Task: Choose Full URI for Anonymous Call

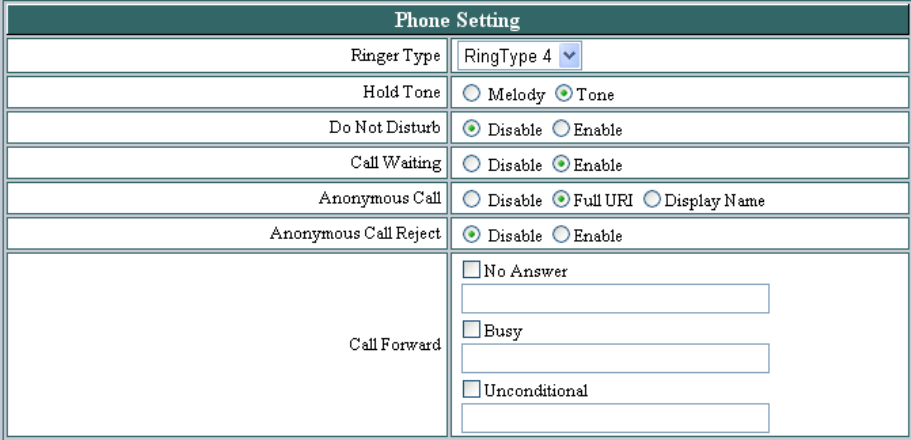Action: coord(561,200)
